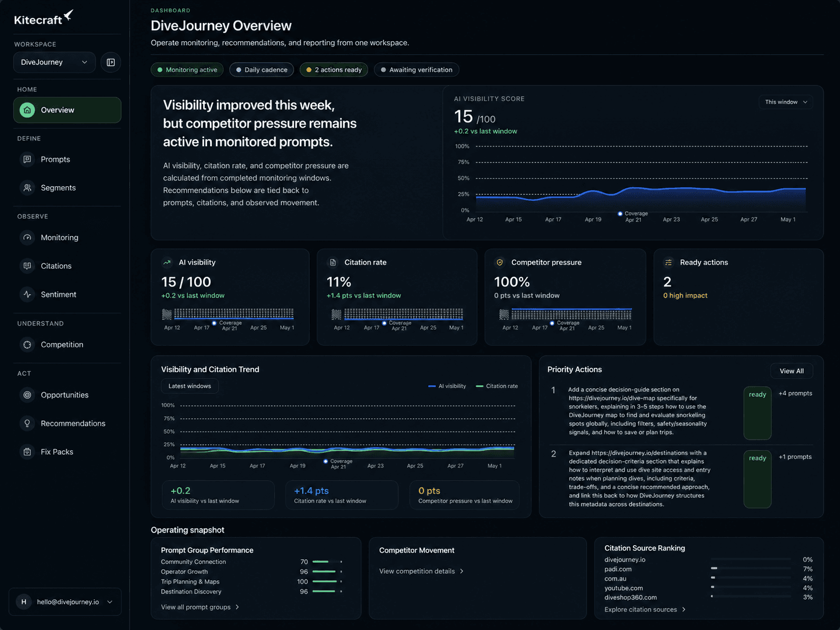This screenshot has width=840, height=630.
Task: Click the youtube.com citation source row
Action: pos(708,588)
